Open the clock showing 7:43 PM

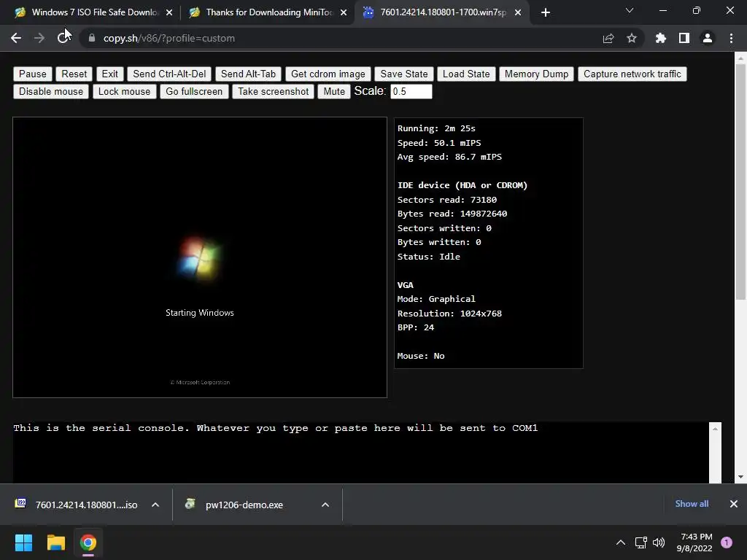pos(694,542)
